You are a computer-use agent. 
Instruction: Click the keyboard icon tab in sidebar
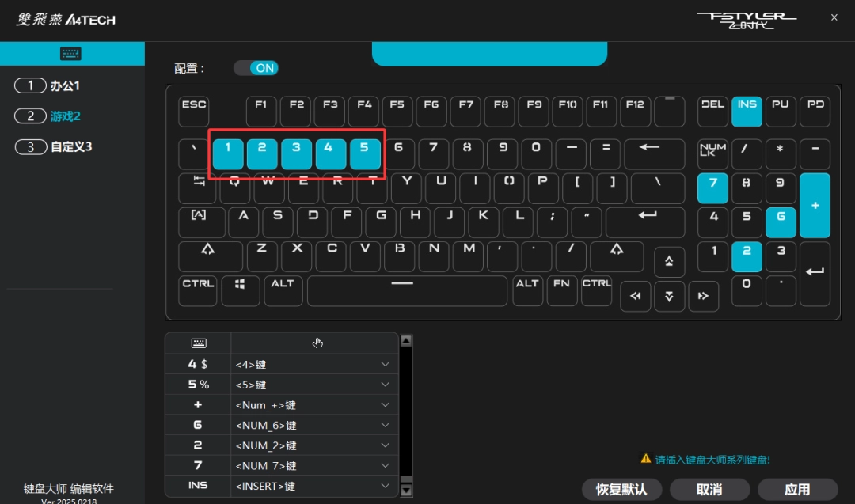pos(71,54)
